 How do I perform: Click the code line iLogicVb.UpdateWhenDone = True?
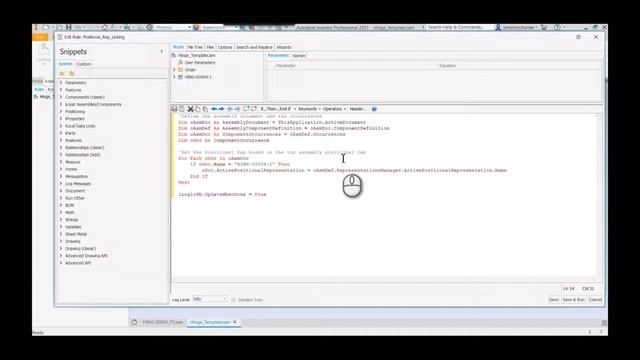coord(222,194)
